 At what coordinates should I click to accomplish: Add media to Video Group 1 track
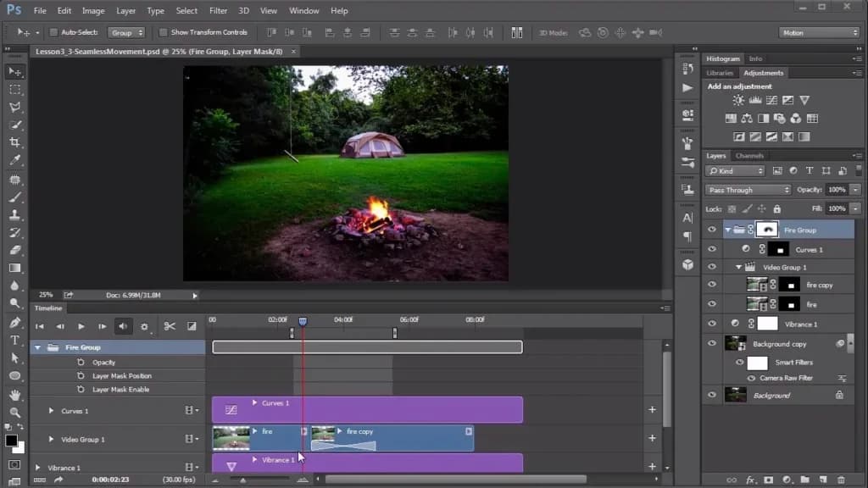(x=652, y=438)
